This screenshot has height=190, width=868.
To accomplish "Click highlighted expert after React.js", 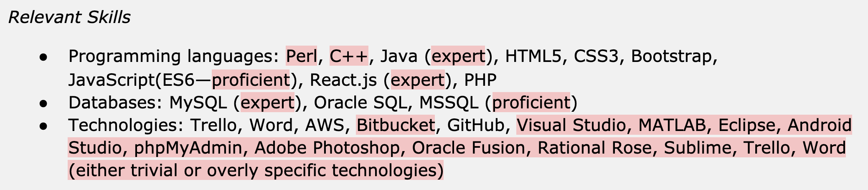I will point(417,80).
